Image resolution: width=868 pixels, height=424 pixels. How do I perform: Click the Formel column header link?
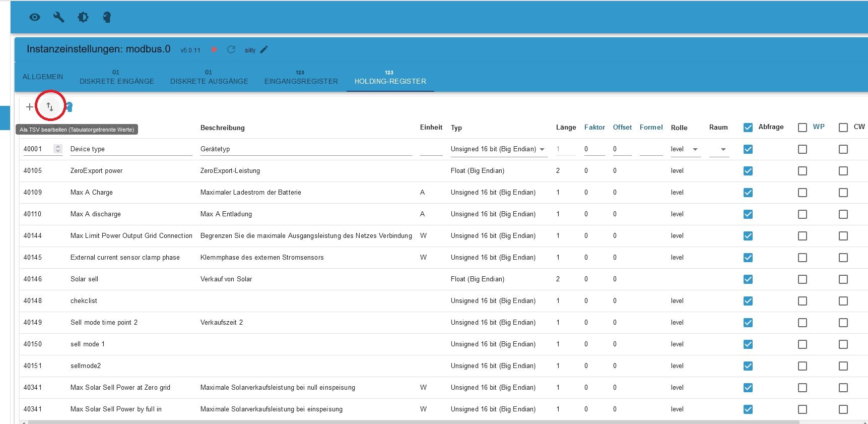[x=651, y=128]
